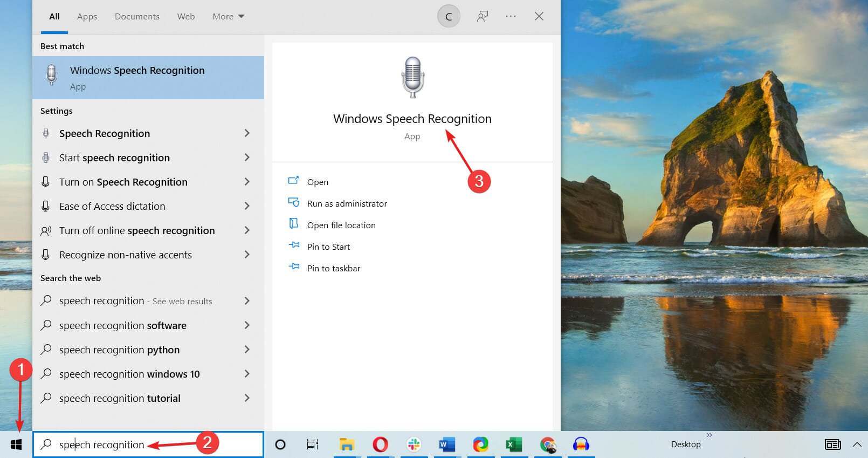Open the search feedback icon
This screenshot has width=868, height=458.
[x=483, y=17]
